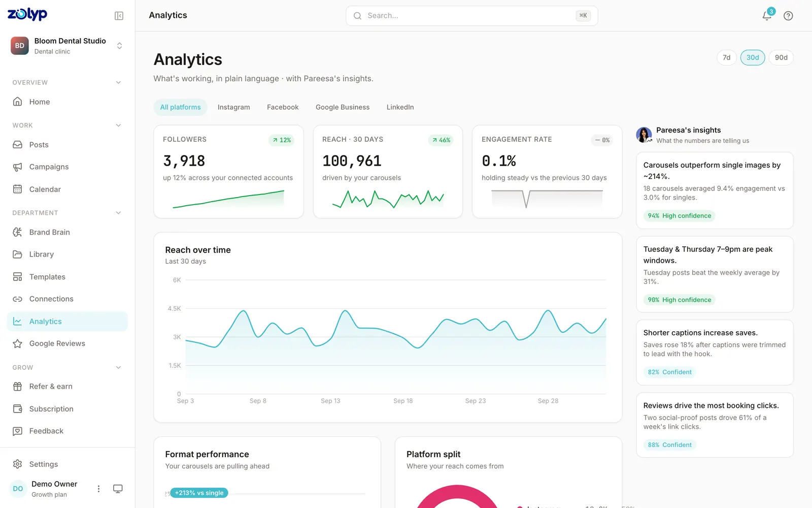Viewport: 812px width, 508px height.
Task: Click the Settings gear icon
Action: (18, 464)
